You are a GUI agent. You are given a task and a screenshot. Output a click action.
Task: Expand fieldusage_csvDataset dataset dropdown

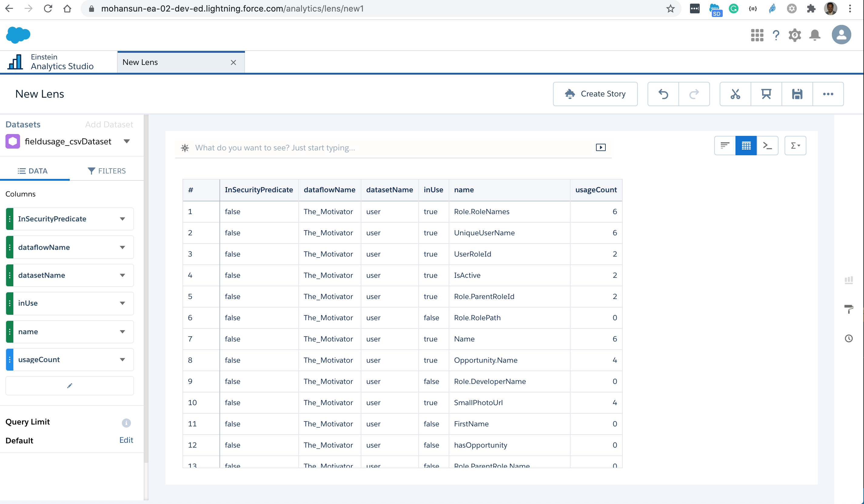point(126,141)
